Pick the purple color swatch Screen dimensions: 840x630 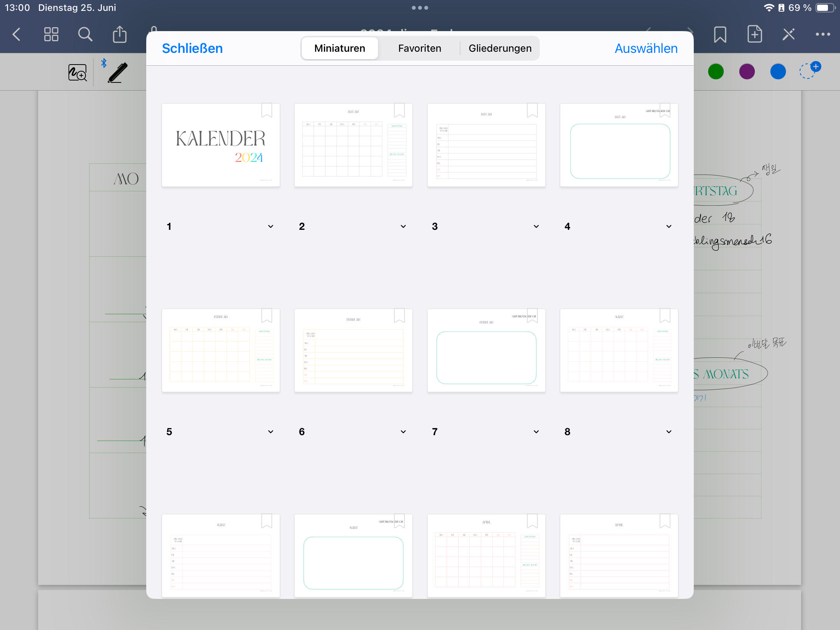click(x=747, y=72)
